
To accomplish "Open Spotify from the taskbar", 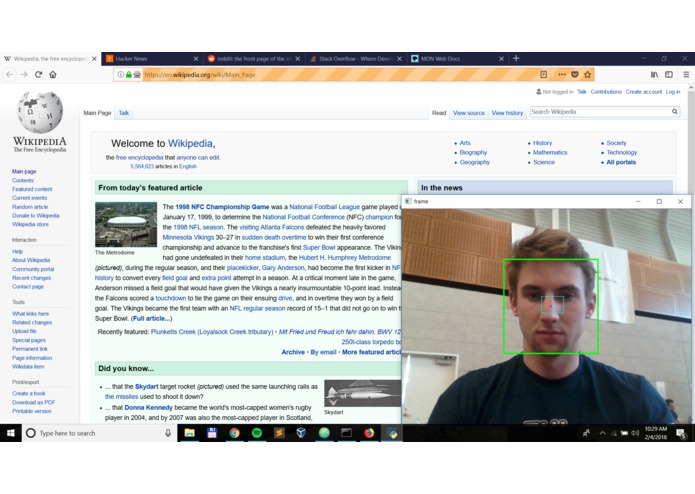I will point(257,433).
